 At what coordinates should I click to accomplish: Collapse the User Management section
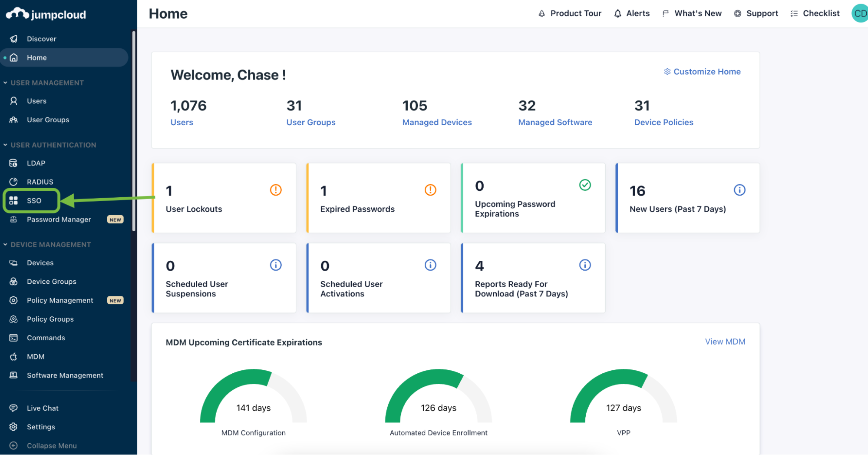pyautogui.click(x=5, y=83)
